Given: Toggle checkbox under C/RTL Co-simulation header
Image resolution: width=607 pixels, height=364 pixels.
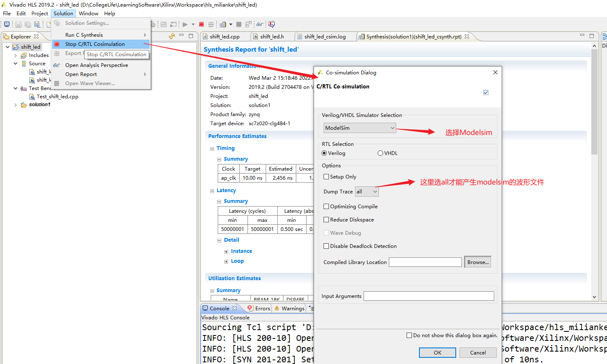Looking at the screenshot, I should click(486, 93).
